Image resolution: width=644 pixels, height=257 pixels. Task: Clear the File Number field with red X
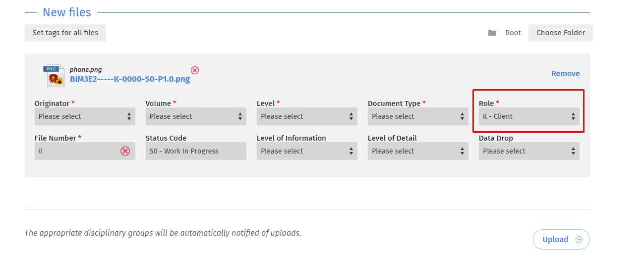pyautogui.click(x=125, y=151)
